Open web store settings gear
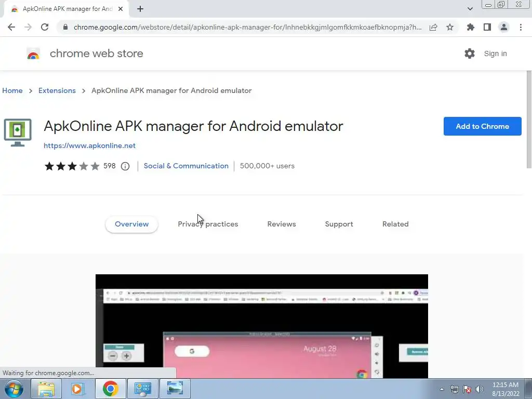The image size is (532, 399). click(x=470, y=54)
